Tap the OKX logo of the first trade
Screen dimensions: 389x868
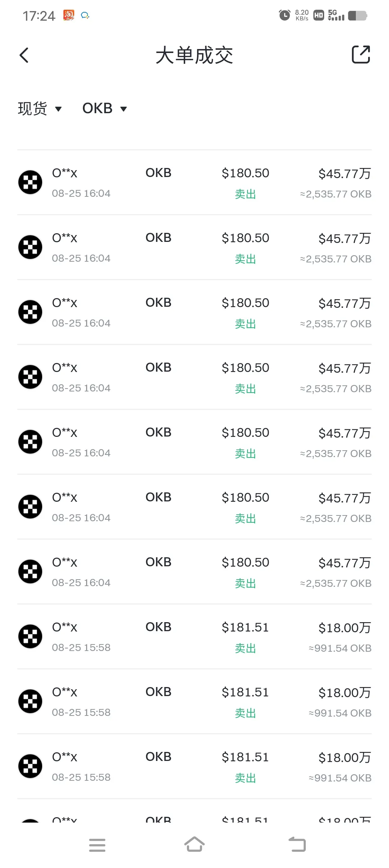[30, 182]
